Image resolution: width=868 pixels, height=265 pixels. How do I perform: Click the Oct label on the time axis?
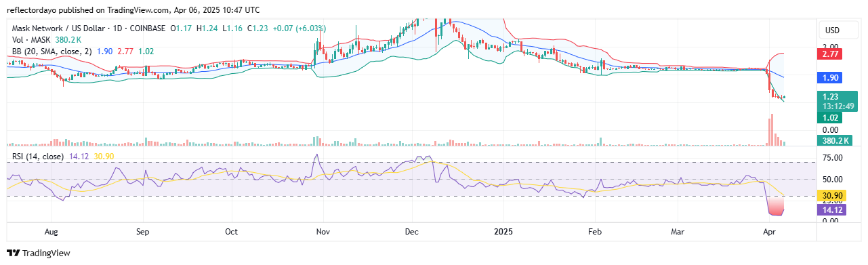[x=231, y=231]
